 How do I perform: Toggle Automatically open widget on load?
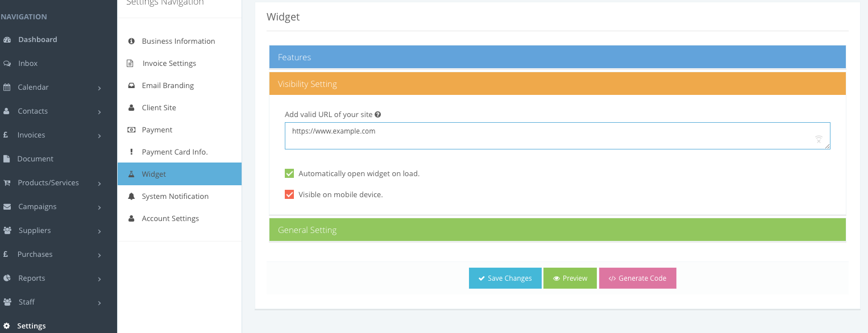click(289, 173)
